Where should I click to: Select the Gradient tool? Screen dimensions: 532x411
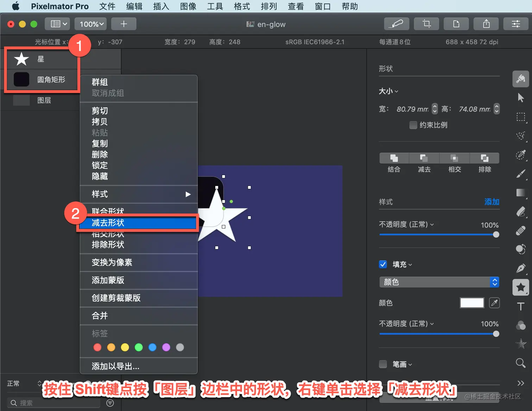click(521, 193)
